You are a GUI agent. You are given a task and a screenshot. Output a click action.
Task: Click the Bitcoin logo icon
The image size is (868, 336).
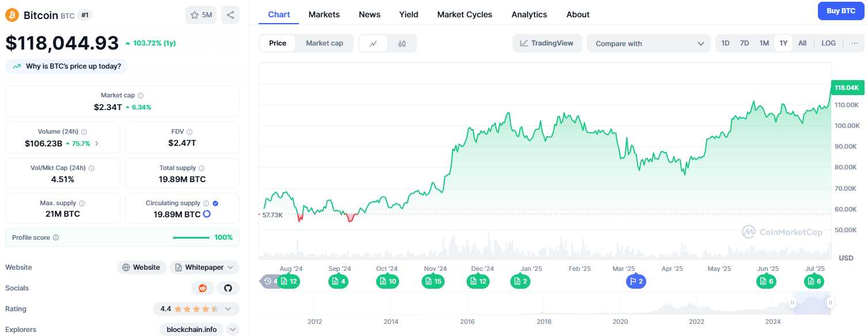point(12,15)
